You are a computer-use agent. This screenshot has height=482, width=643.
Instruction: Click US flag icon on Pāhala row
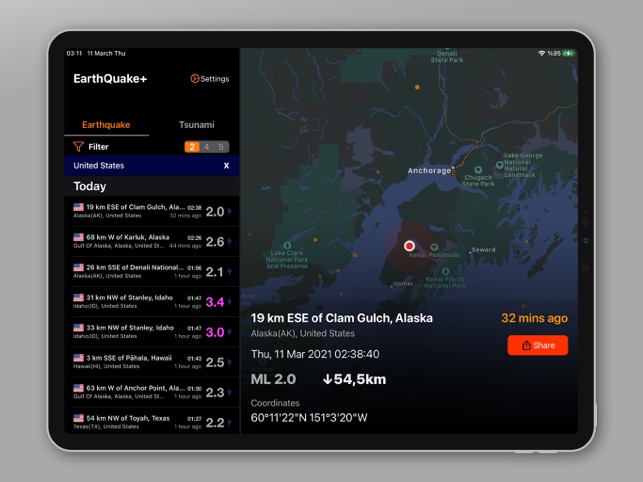pos(78,358)
